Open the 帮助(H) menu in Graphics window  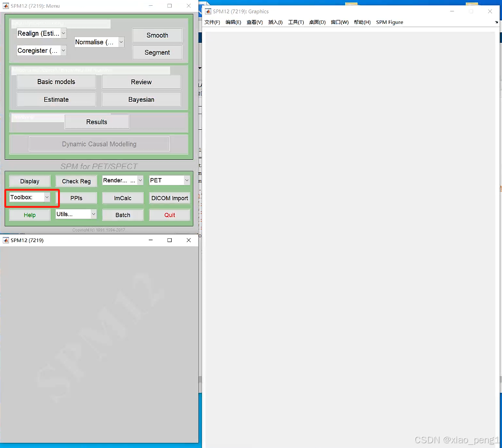(362, 22)
